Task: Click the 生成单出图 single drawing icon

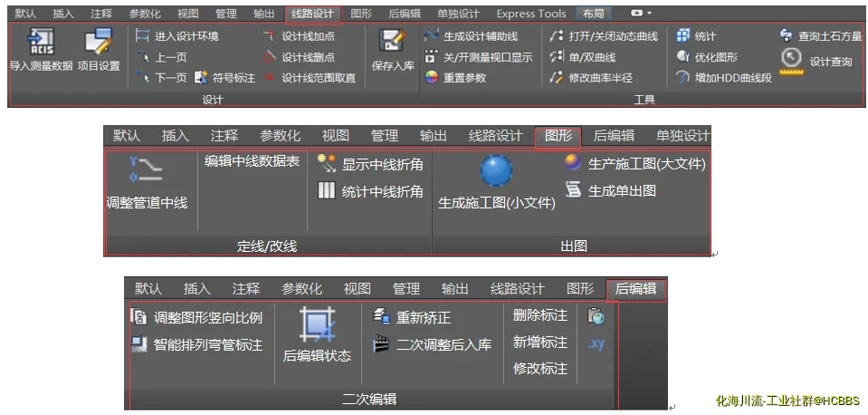Action: click(573, 190)
